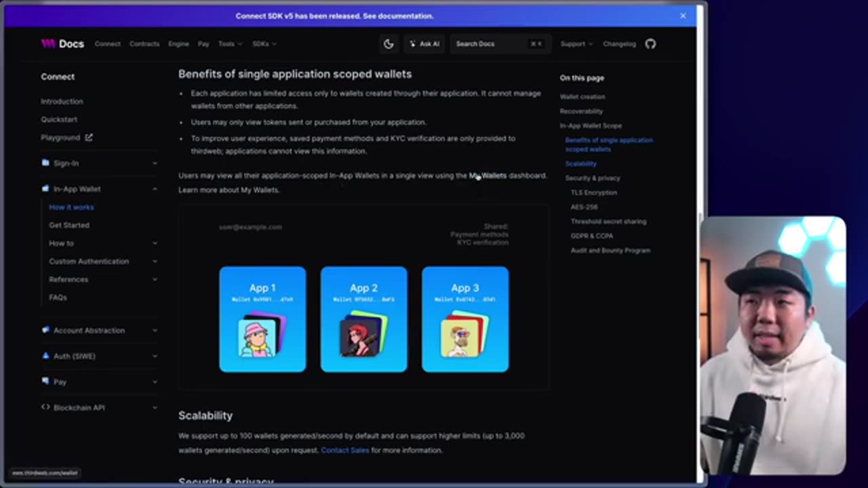The image size is (868, 488).
Task: Go to Quickstart in sidebar
Action: pos(59,119)
